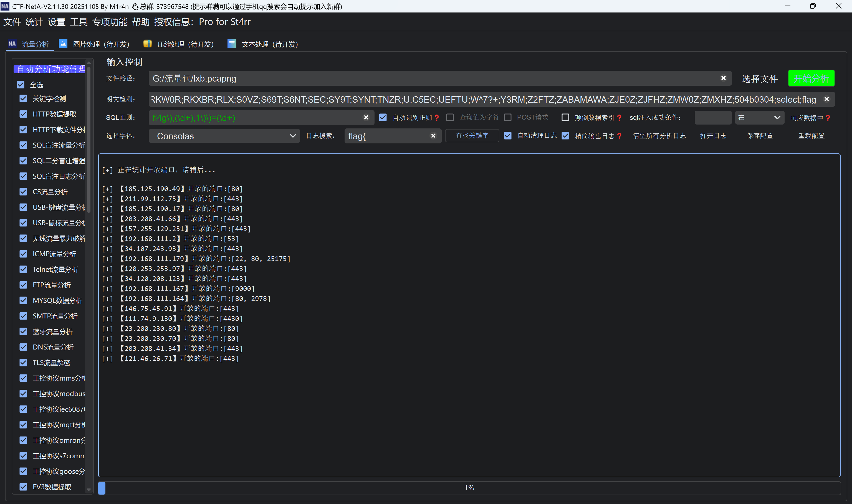Enable the 颠倒数据索引 checkbox
852x504 pixels.
[565, 118]
